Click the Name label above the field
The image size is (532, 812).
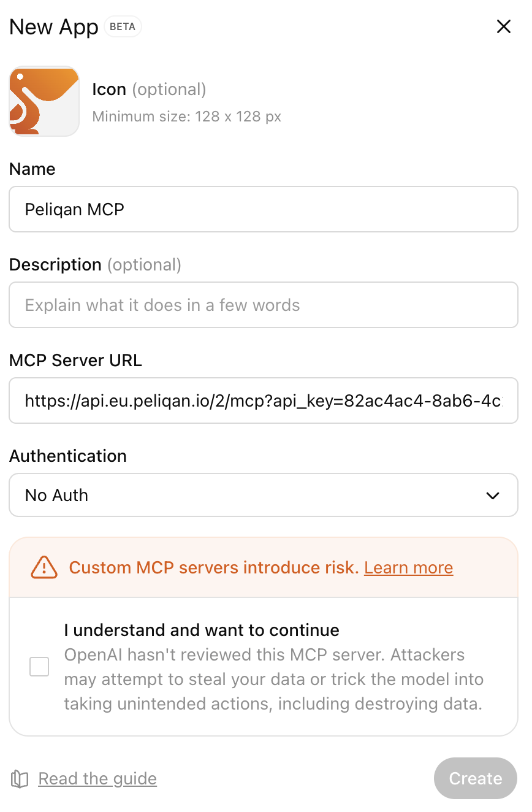pos(32,169)
